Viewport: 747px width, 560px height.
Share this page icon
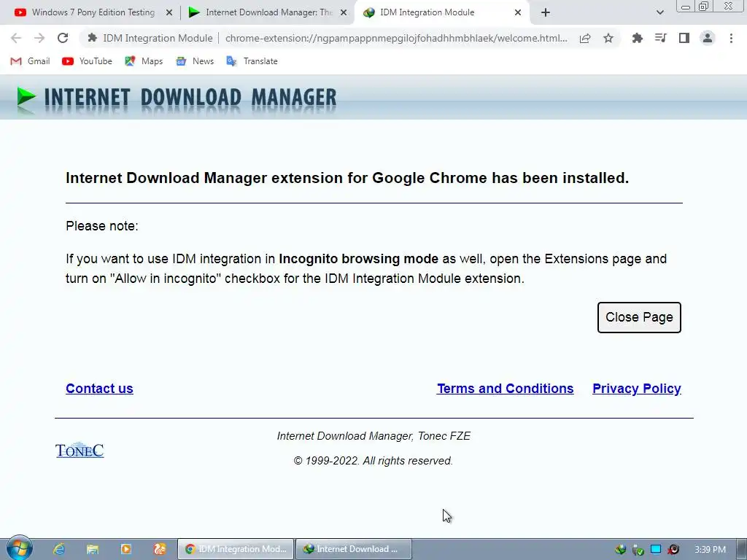coord(585,38)
